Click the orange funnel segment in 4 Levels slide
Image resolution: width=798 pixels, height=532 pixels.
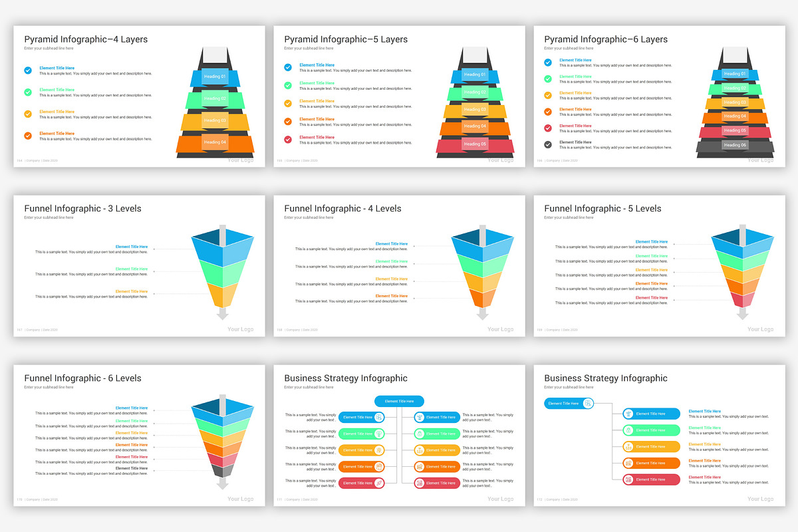click(x=483, y=298)
